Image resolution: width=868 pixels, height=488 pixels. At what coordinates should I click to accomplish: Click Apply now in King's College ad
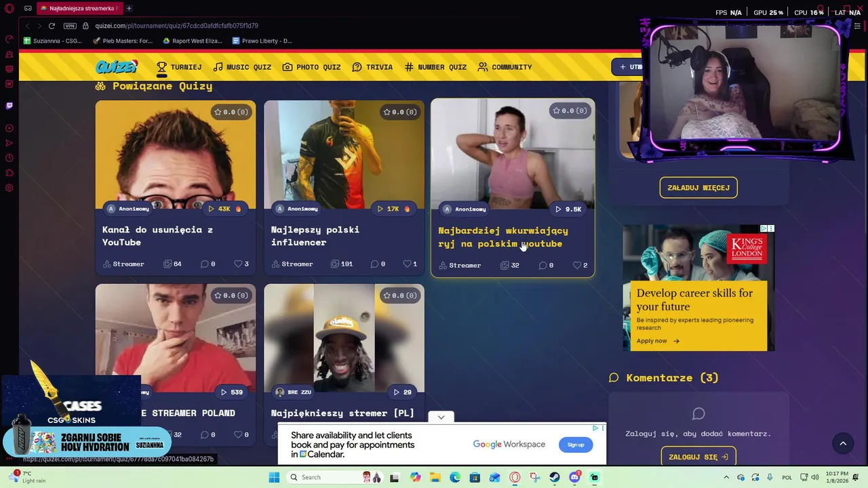pyautogui.click(x=658, y=341)
